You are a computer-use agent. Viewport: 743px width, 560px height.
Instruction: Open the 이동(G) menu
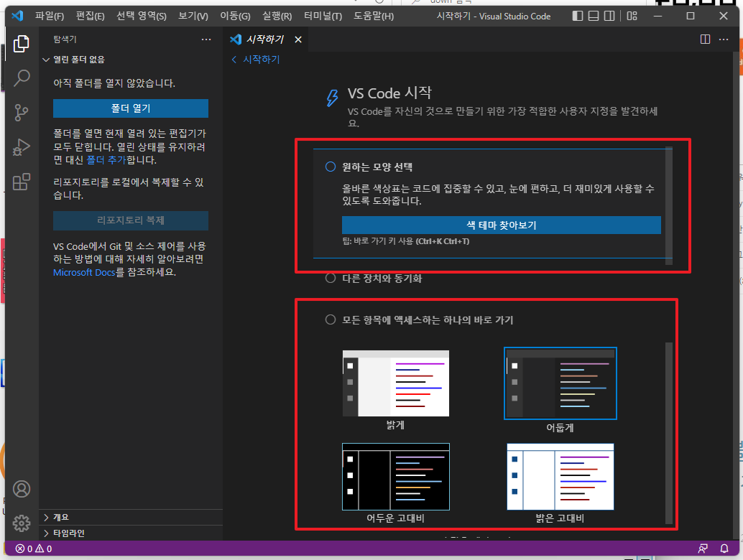(235, 16)
